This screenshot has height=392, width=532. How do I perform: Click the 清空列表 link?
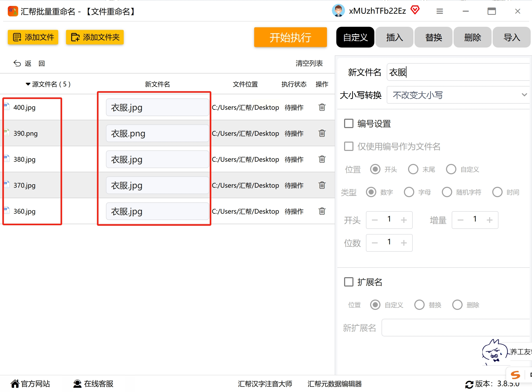[x=309, y=63]
